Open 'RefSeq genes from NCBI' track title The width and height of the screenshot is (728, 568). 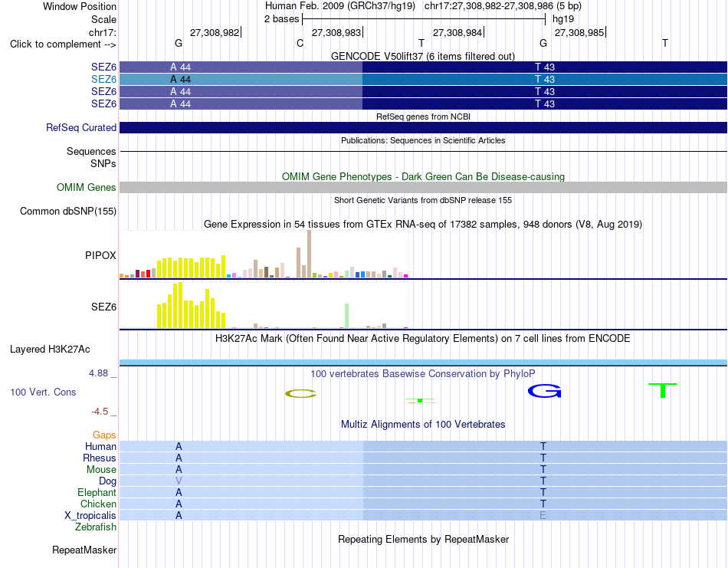click(423, 117)
